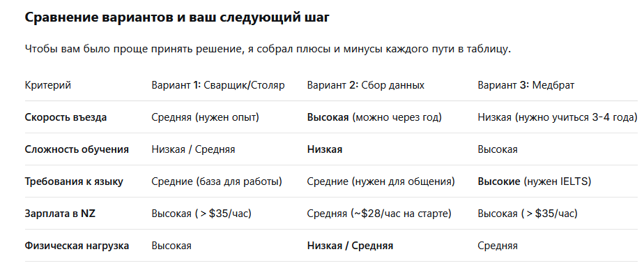Click the cell "Низкая (нужно учиться 3-4 года)"
The width and height of the screenshot is (644, 268).
558,117
